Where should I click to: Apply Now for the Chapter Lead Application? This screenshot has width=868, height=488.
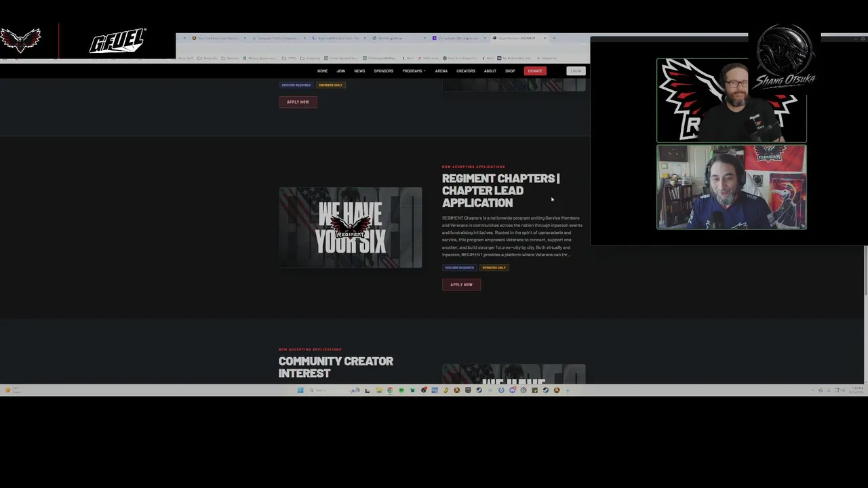point(461,285)
